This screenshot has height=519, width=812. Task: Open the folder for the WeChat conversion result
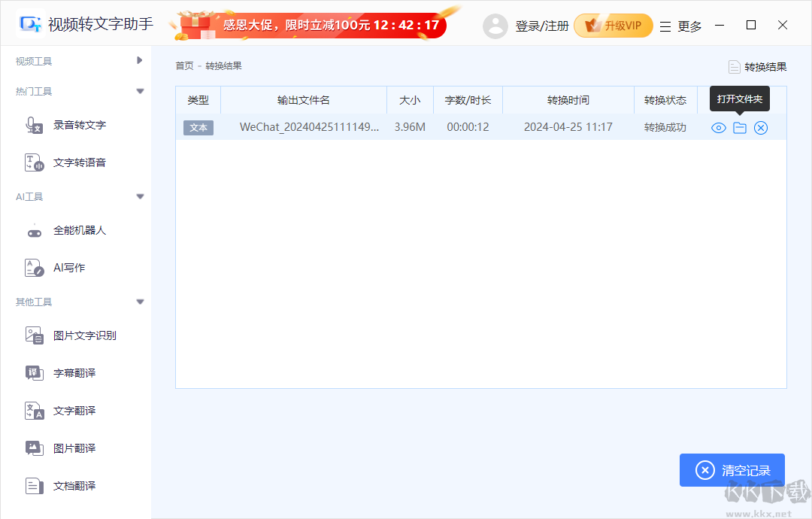(739, 127)
